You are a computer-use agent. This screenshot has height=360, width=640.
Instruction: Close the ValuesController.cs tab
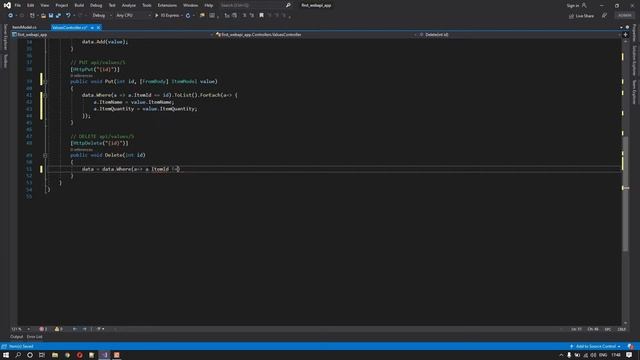tap(98, 28)
